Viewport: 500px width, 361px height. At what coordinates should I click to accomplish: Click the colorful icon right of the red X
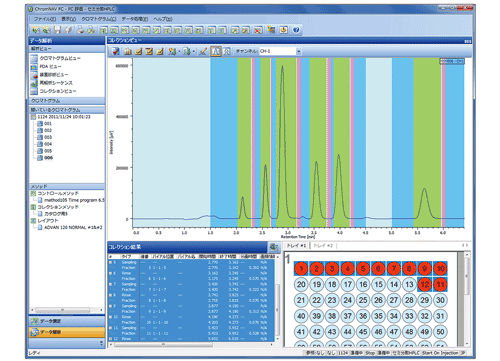coord(271,30)
